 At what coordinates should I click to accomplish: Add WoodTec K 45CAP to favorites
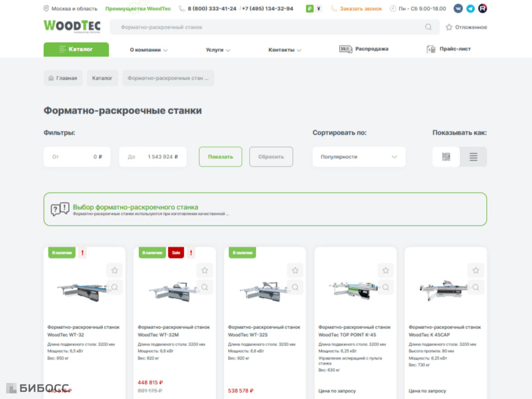476,271
